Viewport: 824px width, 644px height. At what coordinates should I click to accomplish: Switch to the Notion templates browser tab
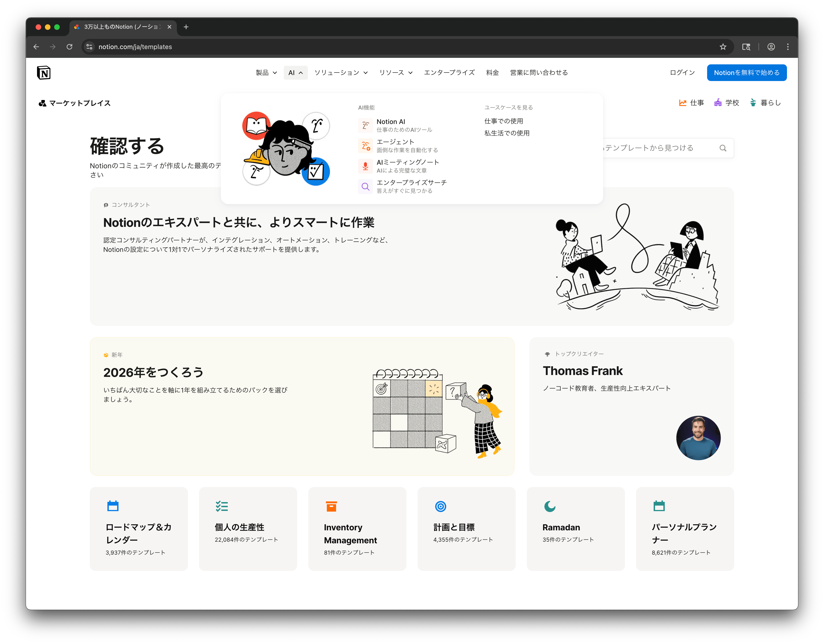coord(119,27)
